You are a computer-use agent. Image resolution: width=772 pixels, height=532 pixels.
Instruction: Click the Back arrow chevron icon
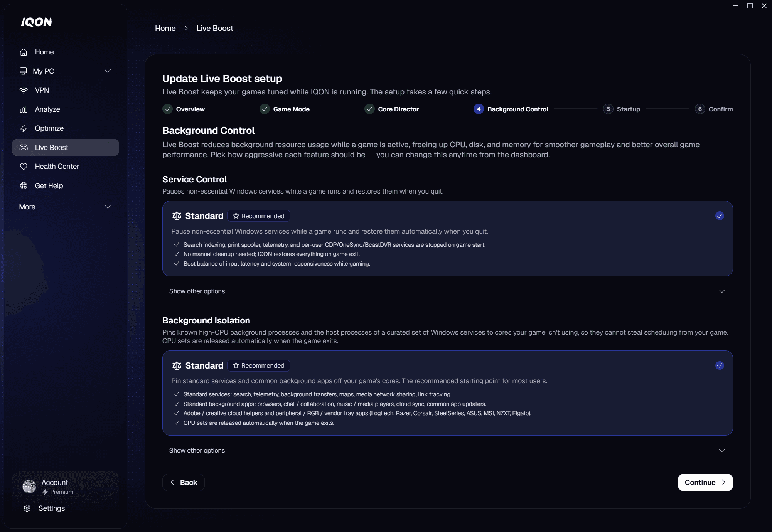[x=173, y=482]
